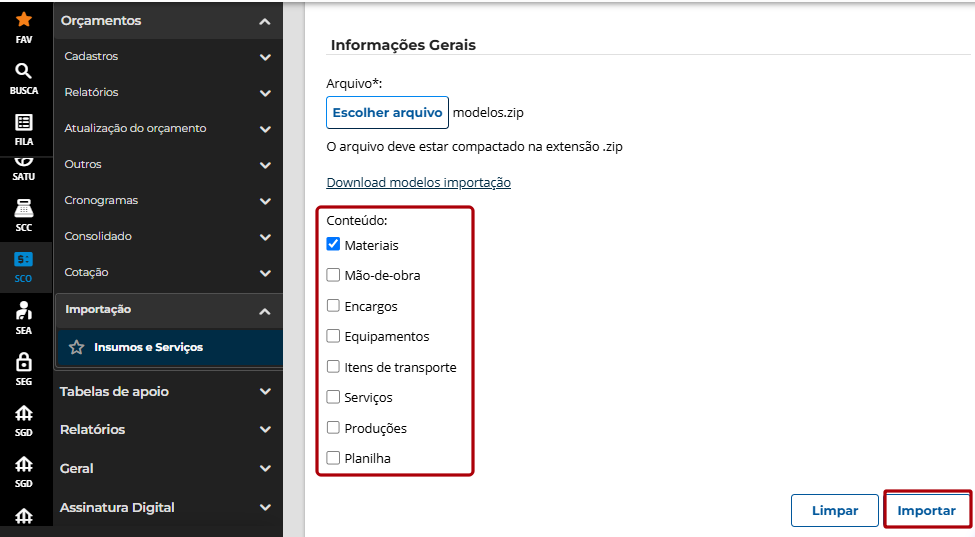The image size is (975, 537).
Task: Enable the Planilha checkbox
Action: (x=333, y=457)
